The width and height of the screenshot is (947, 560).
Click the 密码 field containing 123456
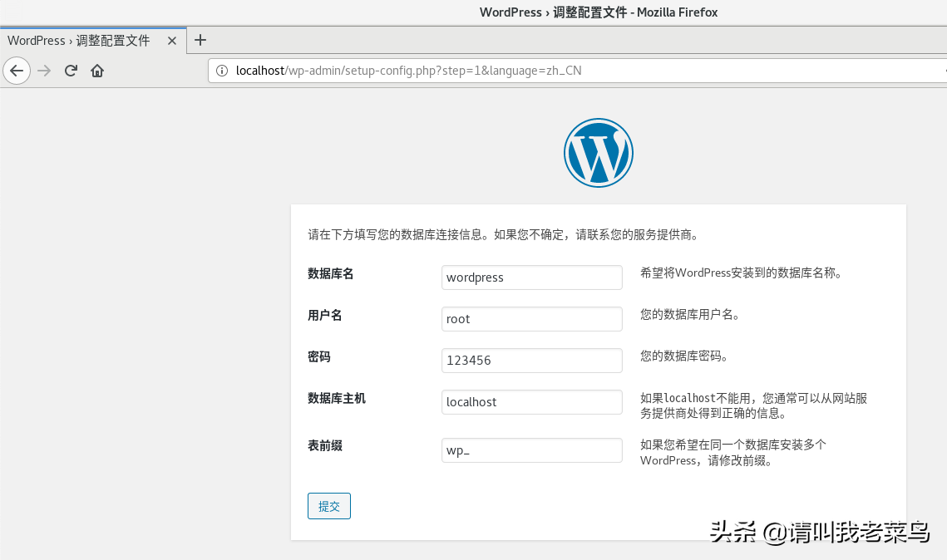click(531, 361)
